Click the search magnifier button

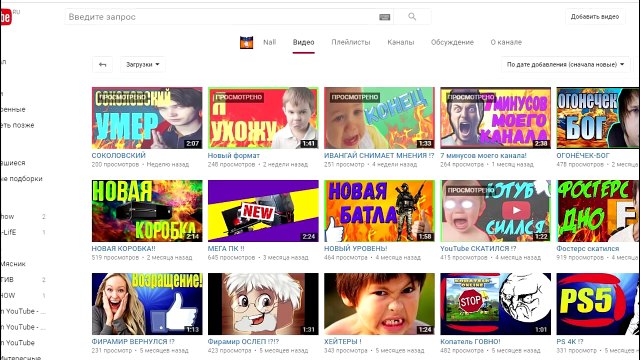pos(412,17)
